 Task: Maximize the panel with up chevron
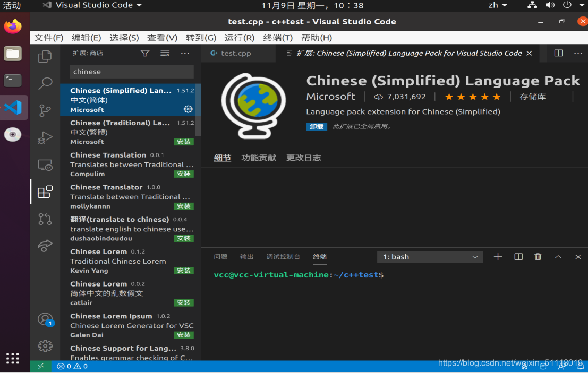click(x=558, y=256)
